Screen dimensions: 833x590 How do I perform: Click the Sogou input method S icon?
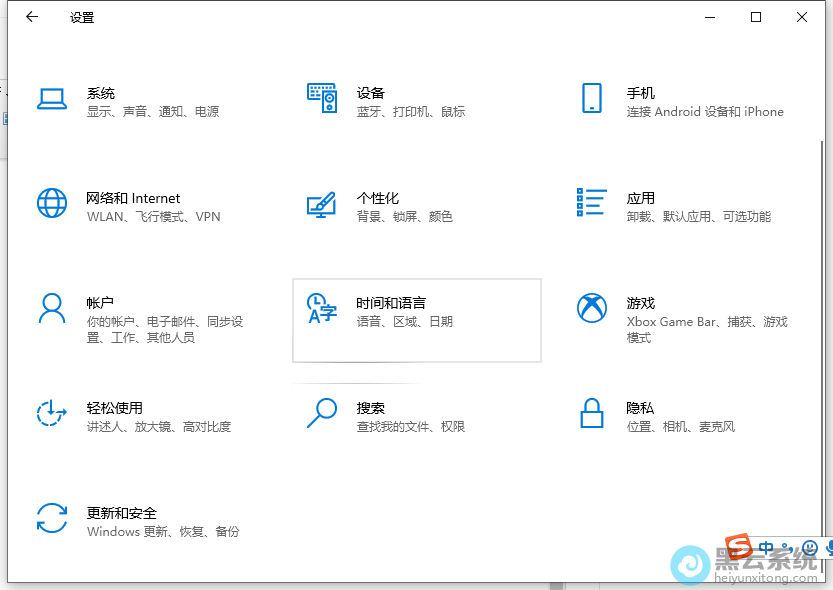(x=738, y=548)
